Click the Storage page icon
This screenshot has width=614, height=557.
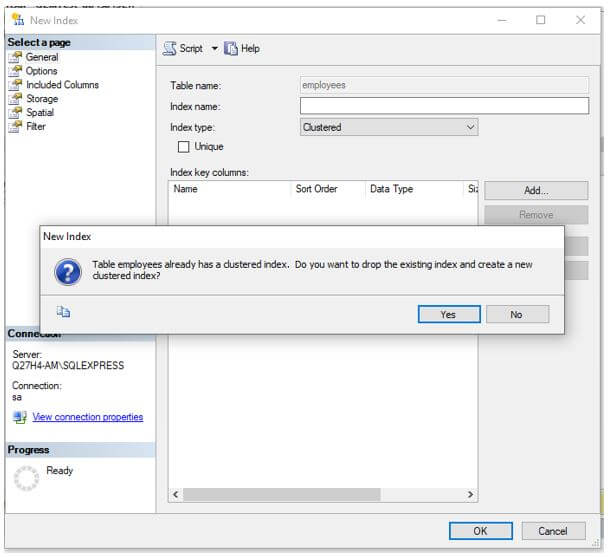(x=15, y=99)
